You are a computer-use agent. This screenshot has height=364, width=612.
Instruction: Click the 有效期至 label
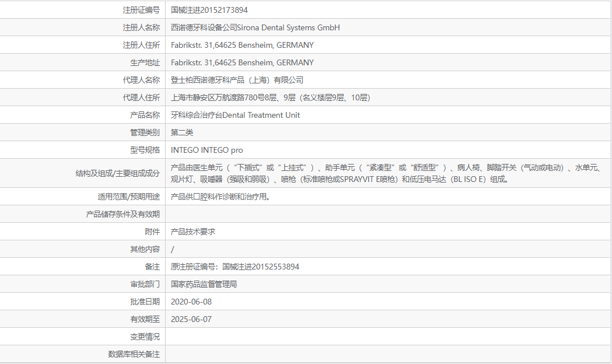(x=145, y=320)
